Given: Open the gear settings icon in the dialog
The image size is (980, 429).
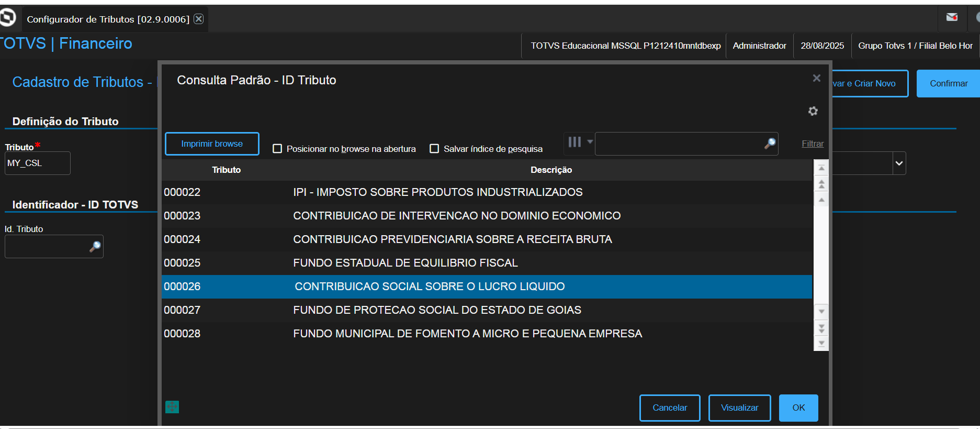Looking at the screenshot, I should (813, 111).
